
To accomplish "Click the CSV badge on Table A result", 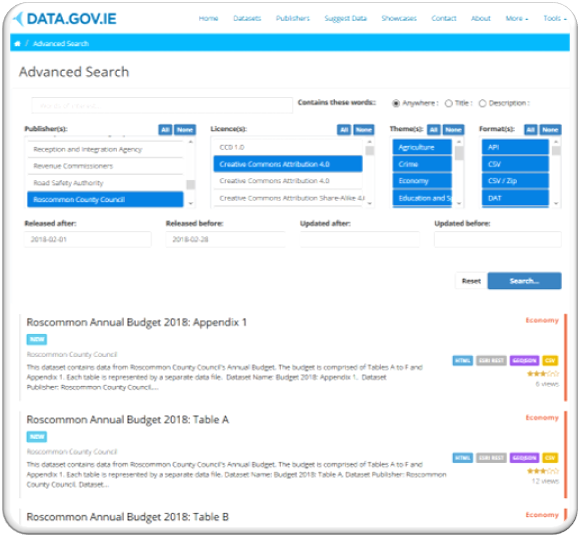I will [x=550, y=458].
